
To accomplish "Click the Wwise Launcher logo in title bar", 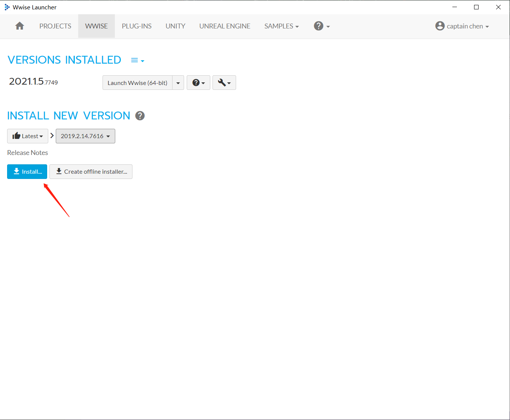I will (7, 7).
